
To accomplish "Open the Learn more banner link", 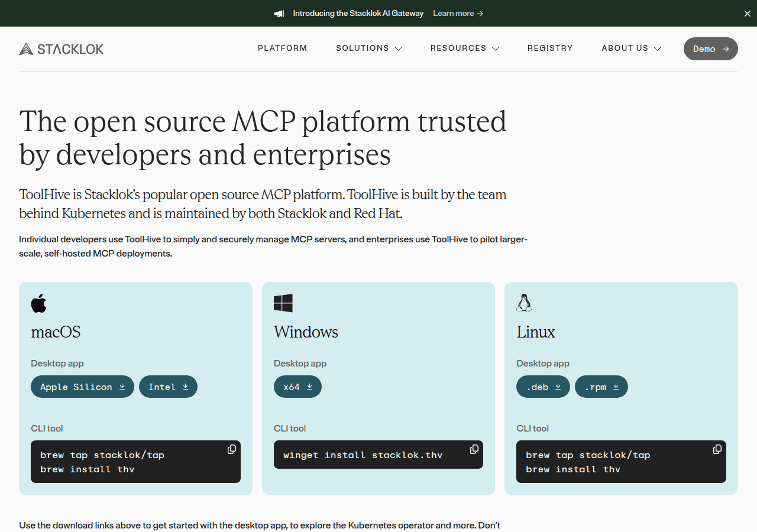I will point(458,14).
